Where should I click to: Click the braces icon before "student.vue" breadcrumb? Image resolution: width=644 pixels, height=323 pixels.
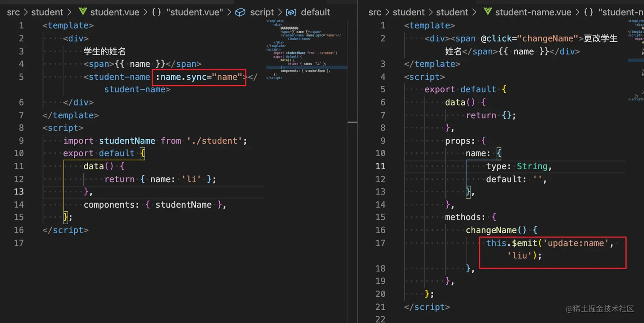156,12
